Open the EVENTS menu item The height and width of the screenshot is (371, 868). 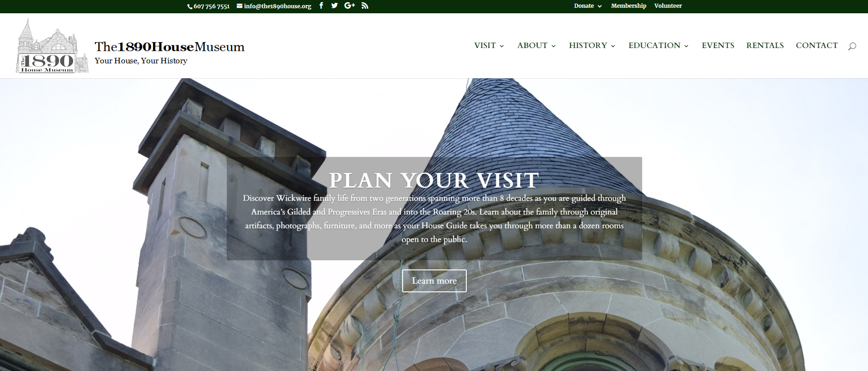point(718,45)
